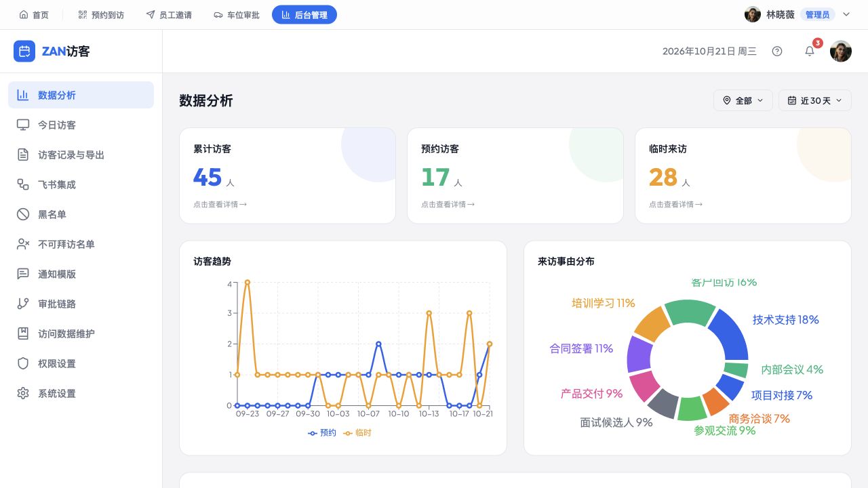
Task: Open the 全部 location dropdown
Action: (743, 100)
